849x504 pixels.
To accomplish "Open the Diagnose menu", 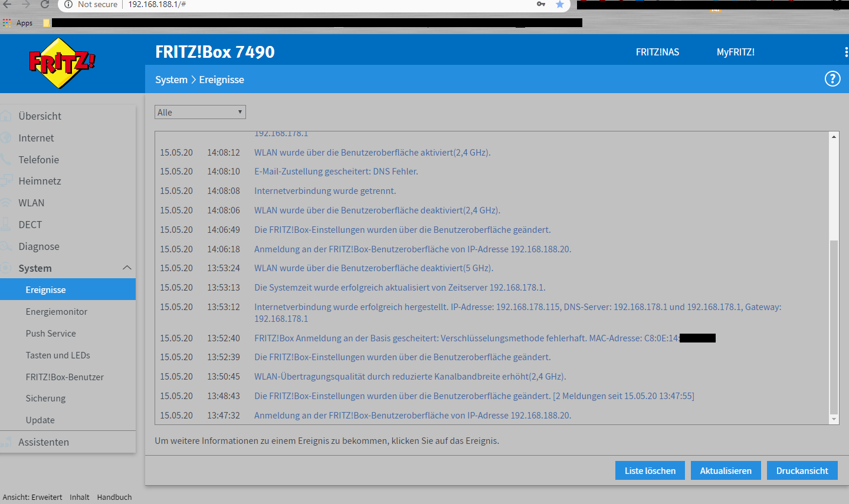I will [39, 246].
